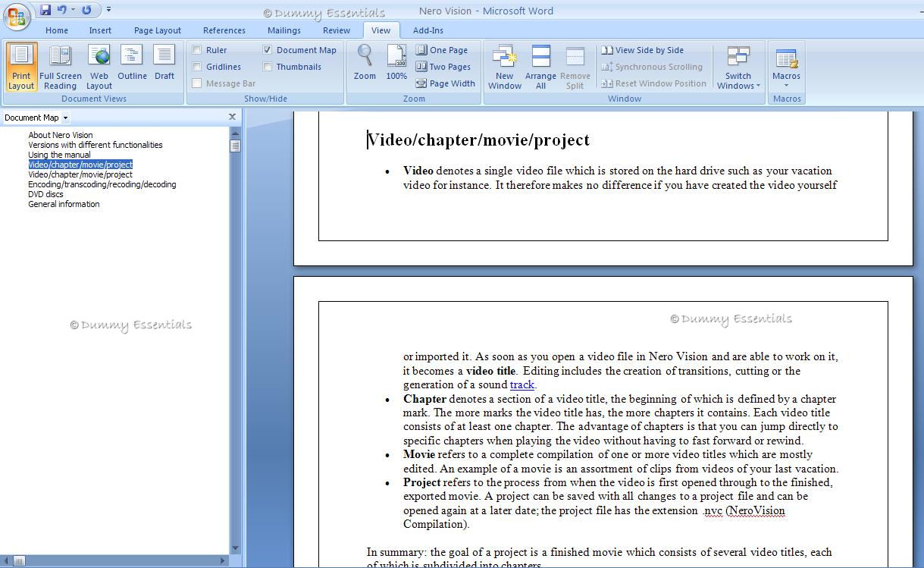Open the Insert ribbon tab
The height and width of the screenshot is (568, 924).
(x=100, y=30)
